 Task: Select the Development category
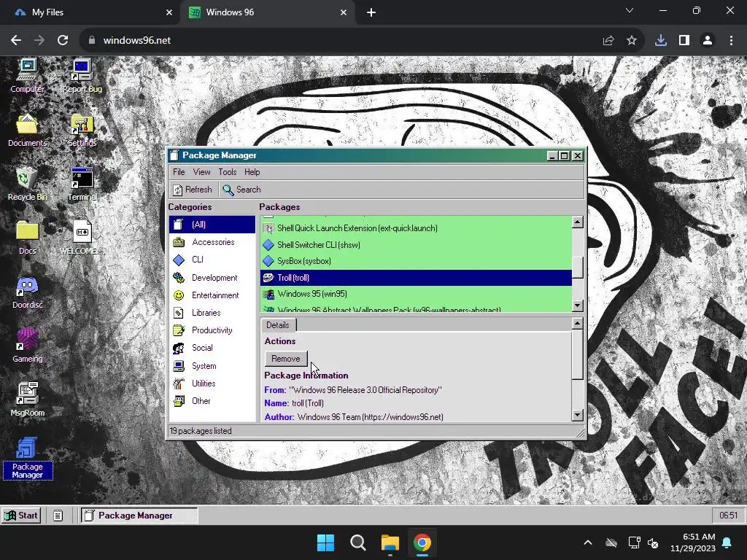point(212,278)
